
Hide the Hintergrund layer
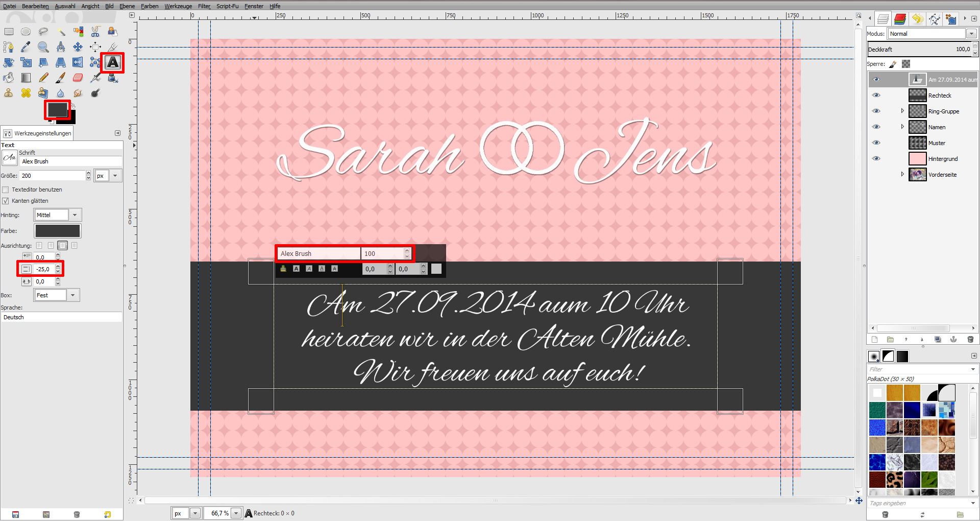[876, 158]
